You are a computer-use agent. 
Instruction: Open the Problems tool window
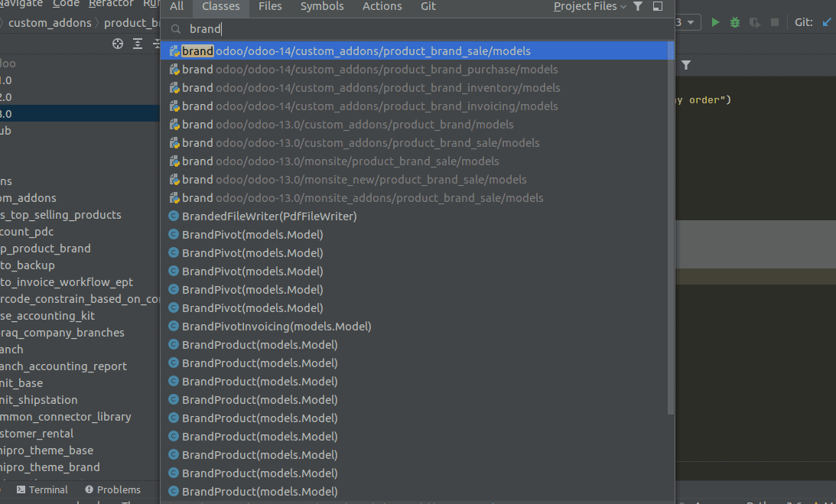point(112,489)
